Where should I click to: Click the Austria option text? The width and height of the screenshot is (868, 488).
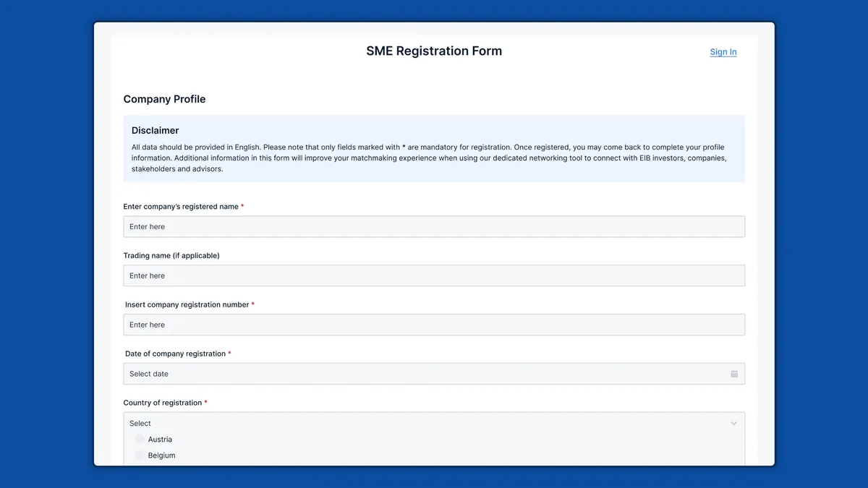click(x=160, y=440)
